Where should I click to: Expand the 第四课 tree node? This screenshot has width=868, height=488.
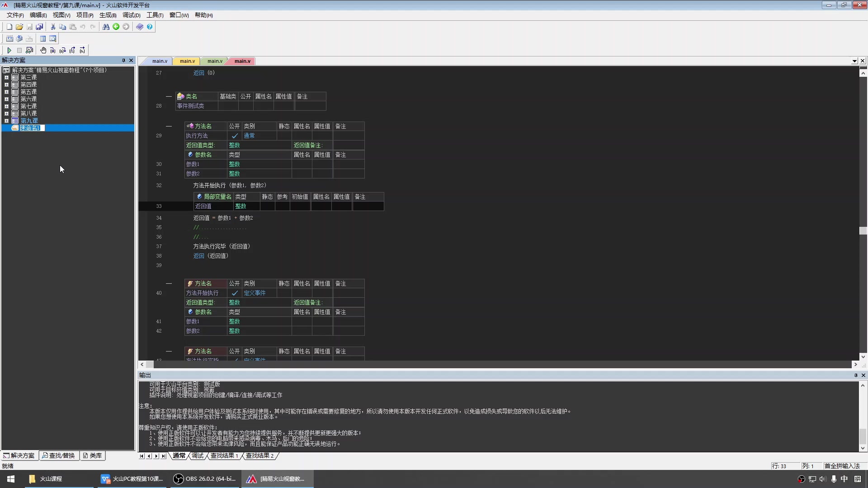tap(6, 84)
